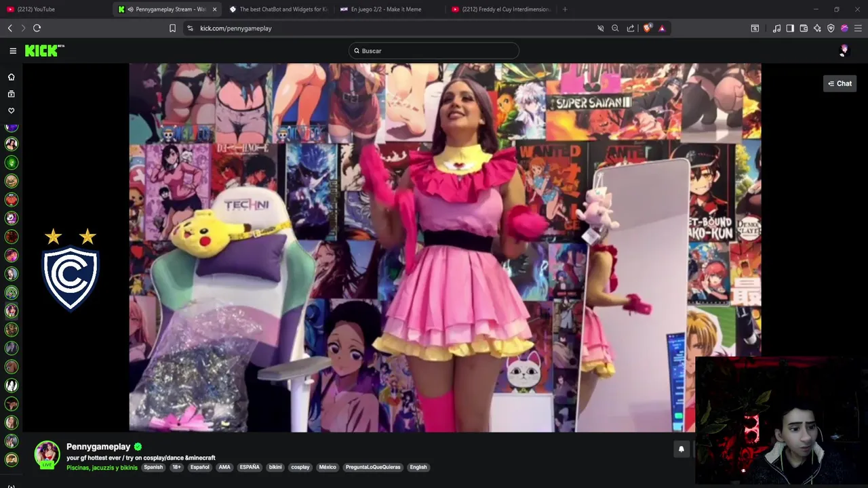Open the media music note control
The image size is (868, 488).
tap(776, 28)
